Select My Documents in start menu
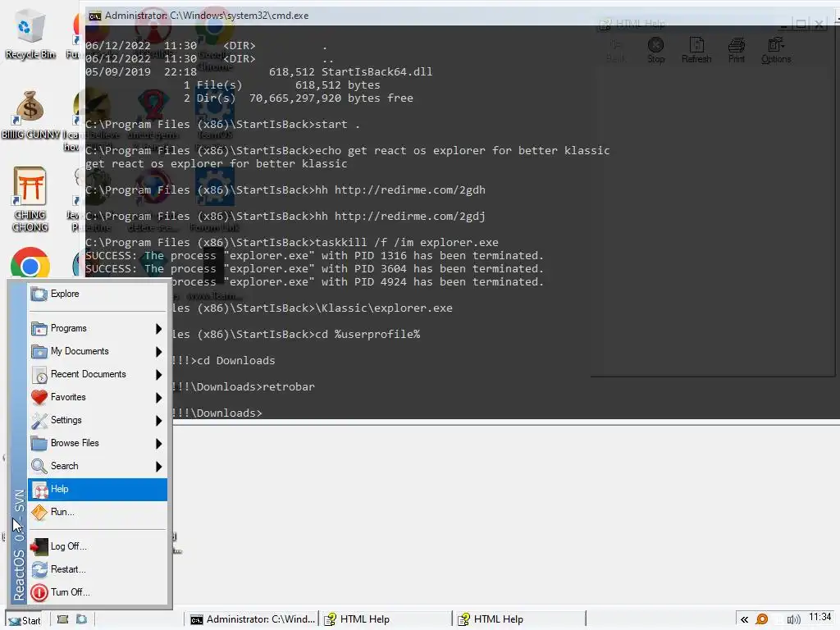Screen dimensions: 840x630 98,351
